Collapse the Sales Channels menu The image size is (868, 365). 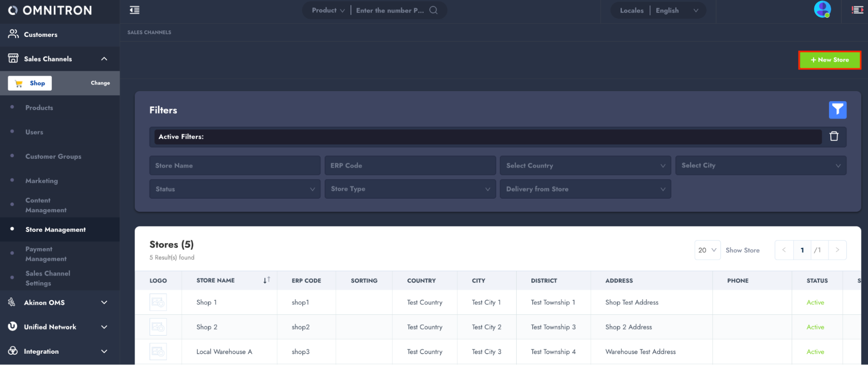coord(104,59)
